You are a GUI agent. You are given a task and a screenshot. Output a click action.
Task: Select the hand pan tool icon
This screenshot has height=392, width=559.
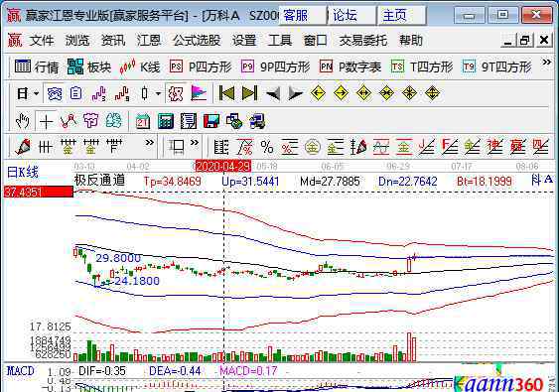click(x=23, y=121)
